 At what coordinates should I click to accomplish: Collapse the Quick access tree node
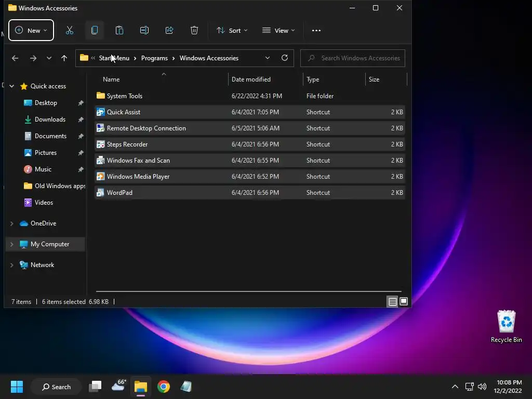[x=11, y=86]
